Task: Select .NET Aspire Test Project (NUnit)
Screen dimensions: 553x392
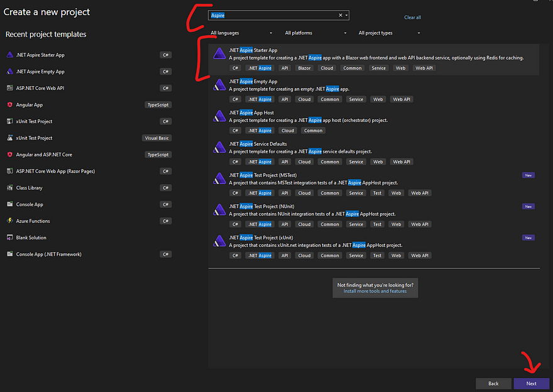Action: [374, 215]
